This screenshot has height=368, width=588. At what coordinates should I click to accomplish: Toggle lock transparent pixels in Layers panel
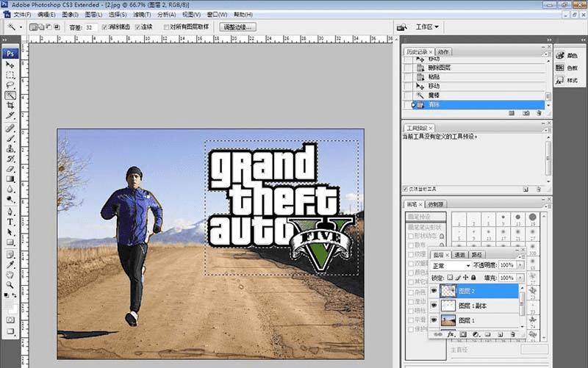(450, 278)
